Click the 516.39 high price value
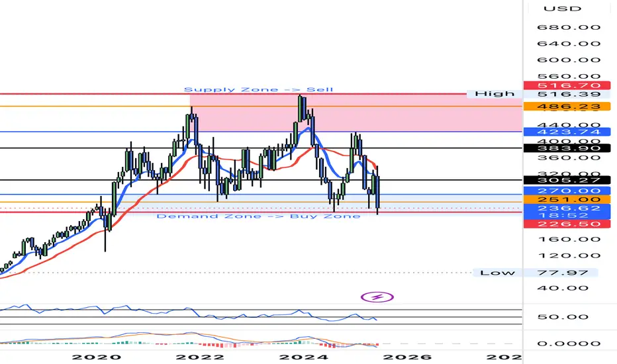 [569, 94]
